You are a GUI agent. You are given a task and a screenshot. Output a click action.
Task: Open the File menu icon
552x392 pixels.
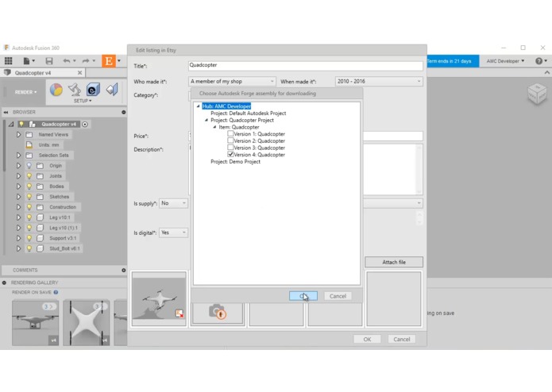(x=26, y=61)
